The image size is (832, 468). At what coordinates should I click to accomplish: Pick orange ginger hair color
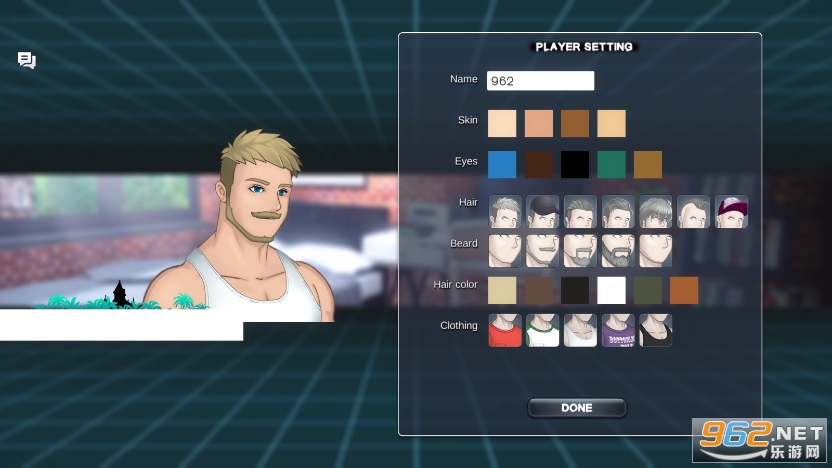click(684, 290)
